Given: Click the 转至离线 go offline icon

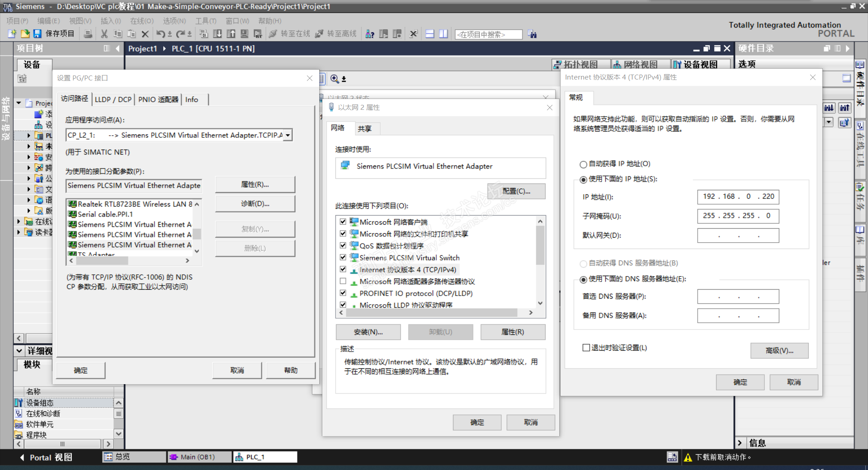Looking at the screenshot, I should (x=319, y=34).
